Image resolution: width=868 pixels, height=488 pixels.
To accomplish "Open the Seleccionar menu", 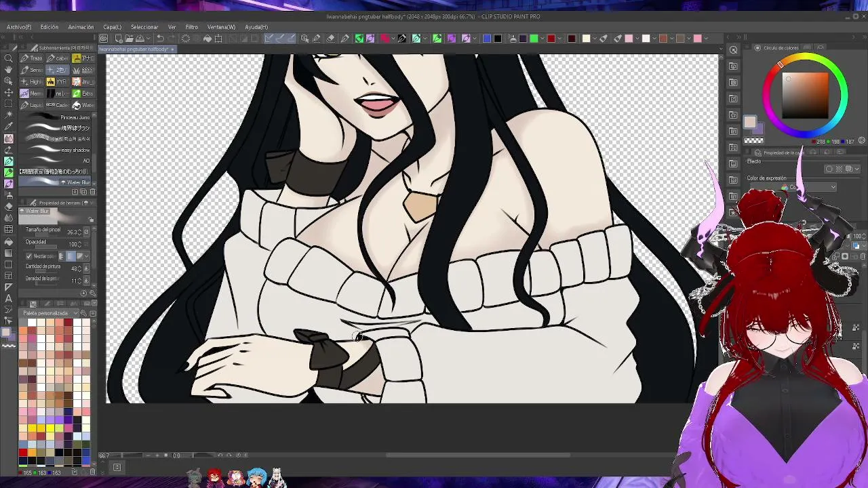I will (x=144, y=27).
